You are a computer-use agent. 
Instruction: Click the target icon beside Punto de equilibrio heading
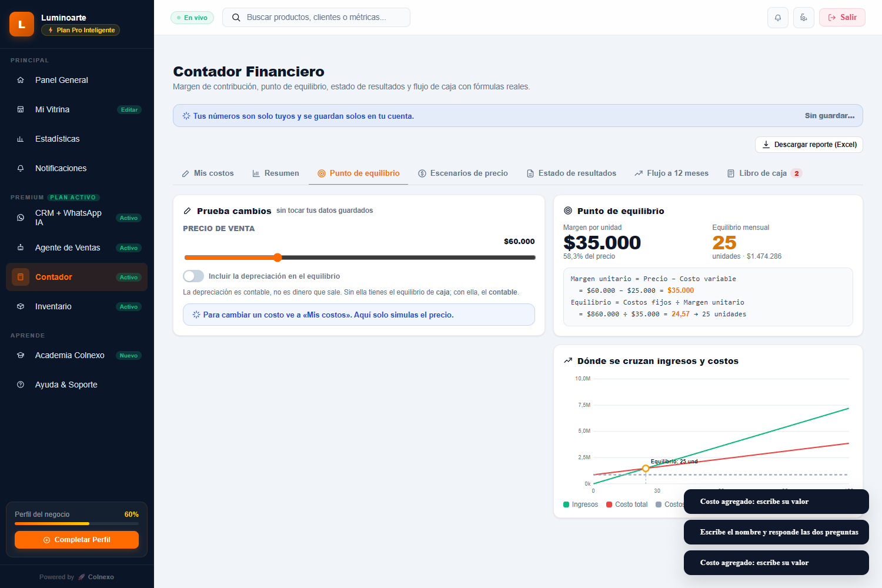(x=568, y=211)
